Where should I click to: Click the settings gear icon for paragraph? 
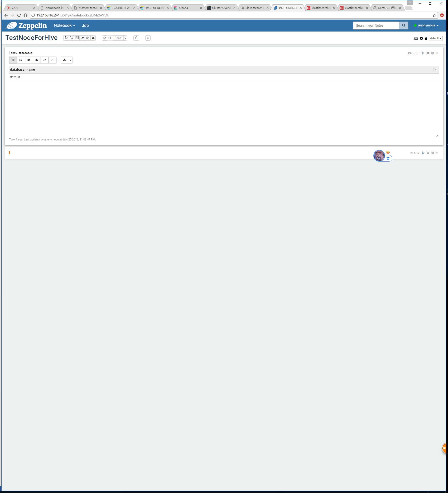tap(437, 53)
